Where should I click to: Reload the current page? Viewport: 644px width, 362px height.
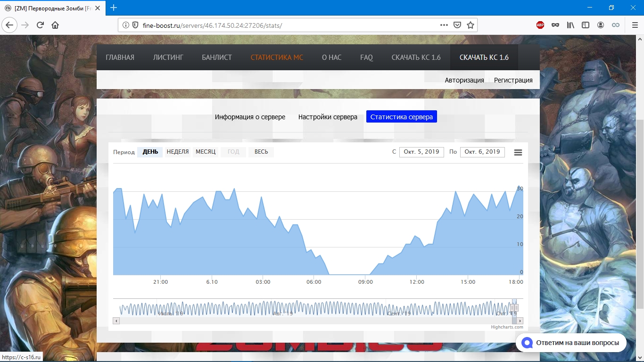40,25
